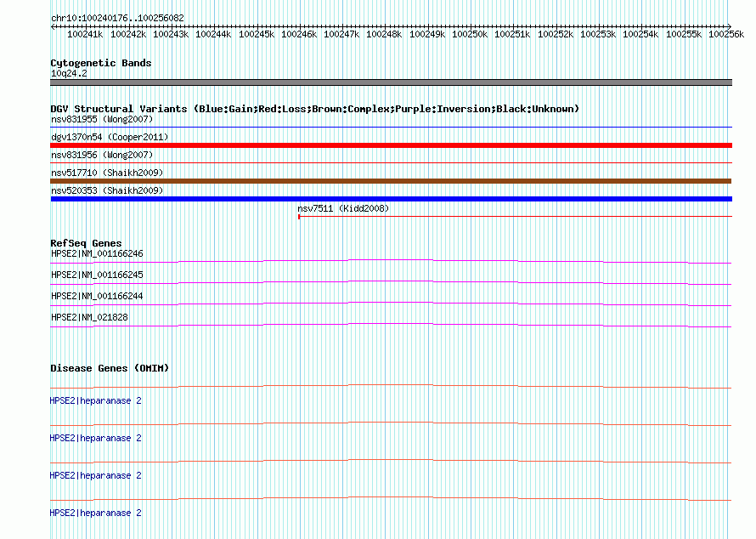The image size is (756, 539).
Task: Click the 100242k ruler tick label
Action: (x=128, y=34)
